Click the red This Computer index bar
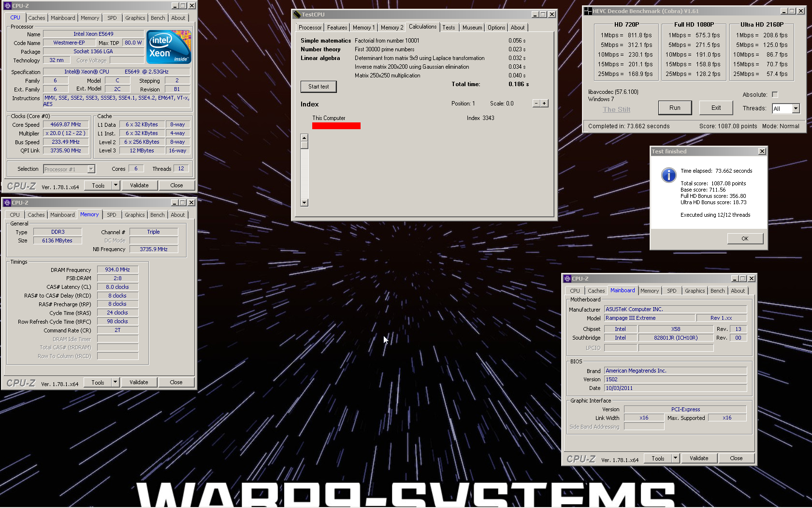The image size is (812, 508). coord(336,126)
